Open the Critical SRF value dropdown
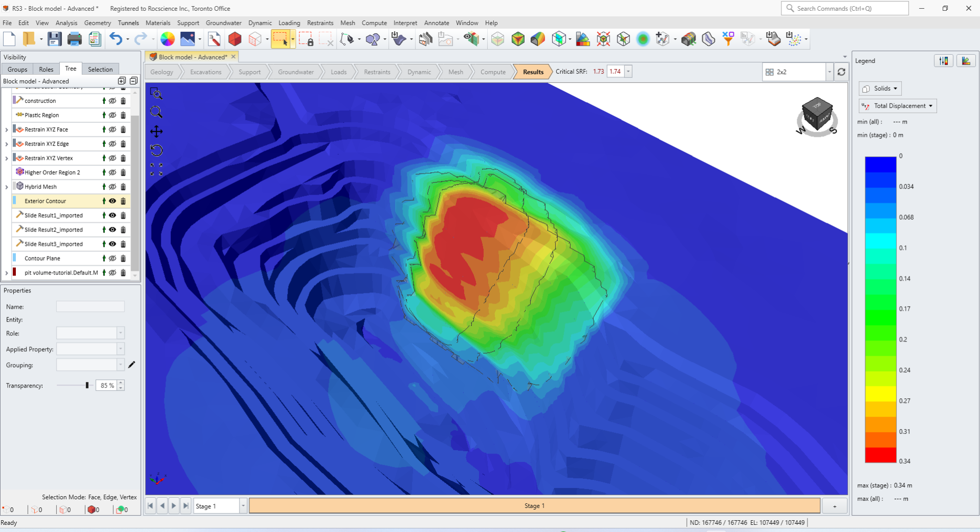 click(x=628, y=72)
